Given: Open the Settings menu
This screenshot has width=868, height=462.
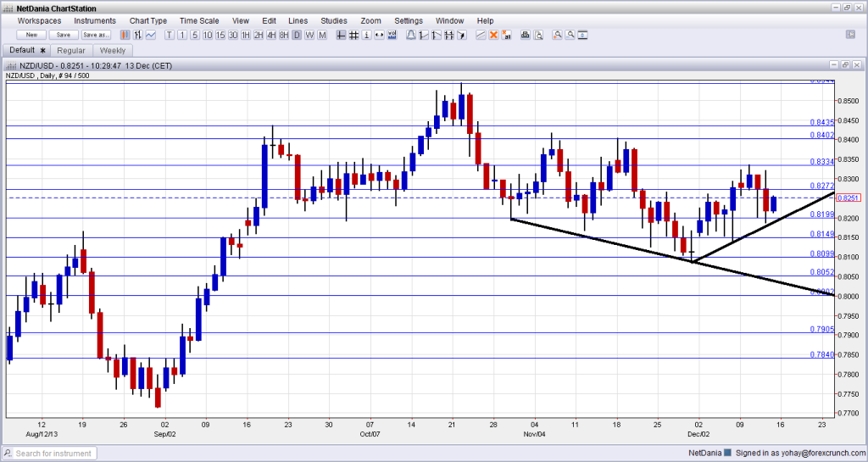Looking at the screenshot, I should pos(409,20).
